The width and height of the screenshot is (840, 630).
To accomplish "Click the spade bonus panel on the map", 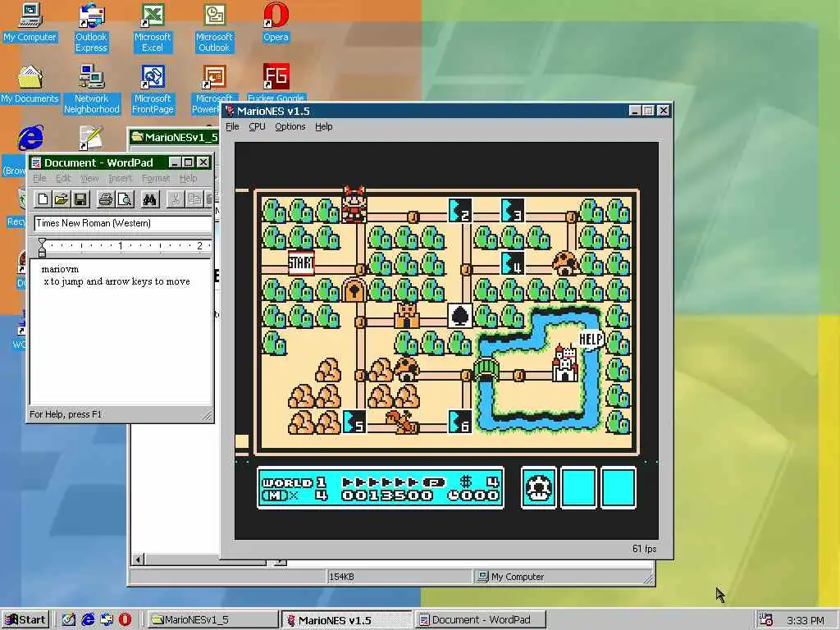I will click(460, 316).
